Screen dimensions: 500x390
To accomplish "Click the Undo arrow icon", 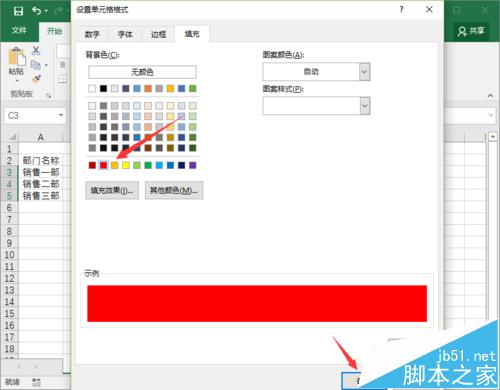I will click(x=36, y=11).
